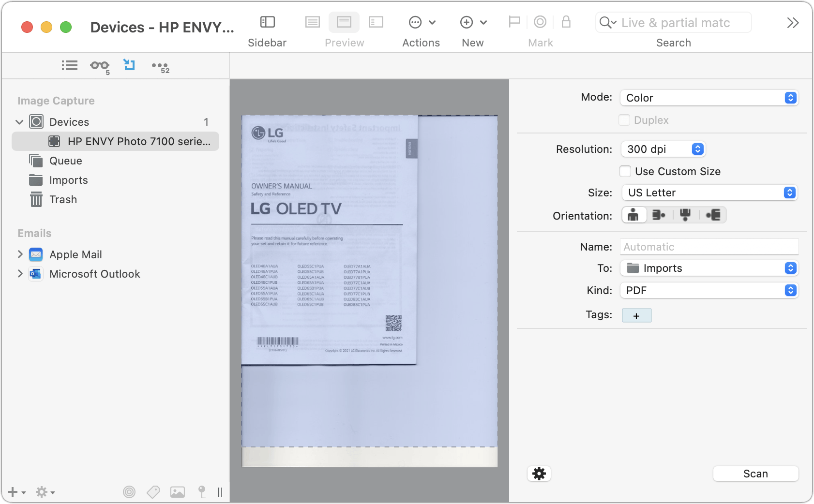Click the Devices count badge 1
Screen dimensions: 814x504
click(206, 122)
